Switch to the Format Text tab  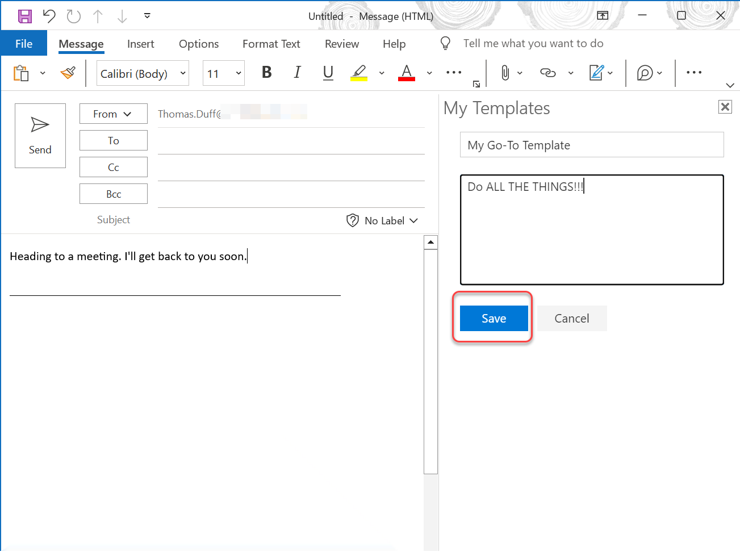coord(271,44)
